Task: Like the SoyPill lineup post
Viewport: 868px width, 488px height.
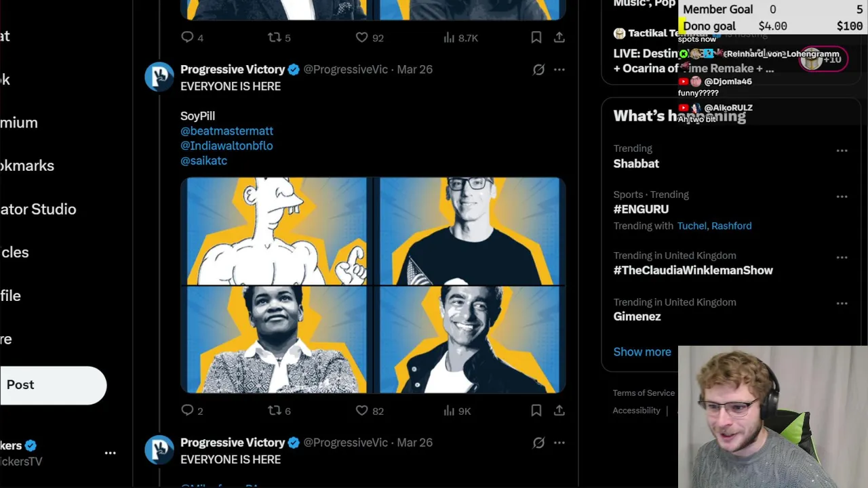Action: (x=362, y=410)
